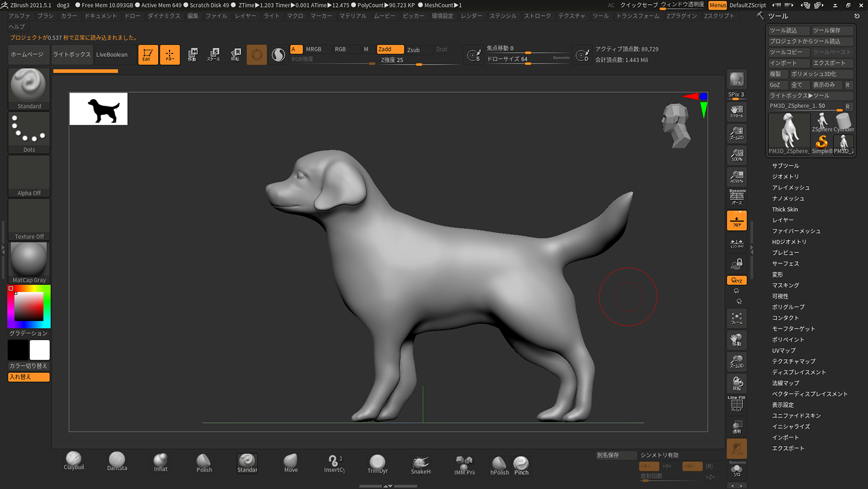The image size is (868, 489).
Task: Expand the マスキング section
Action: click(785, 285)
